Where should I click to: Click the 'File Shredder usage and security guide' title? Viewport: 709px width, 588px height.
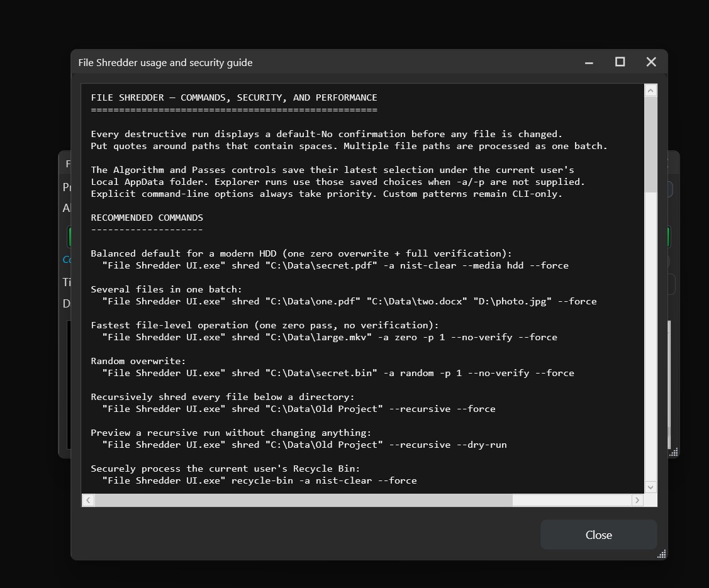(165, 62)
